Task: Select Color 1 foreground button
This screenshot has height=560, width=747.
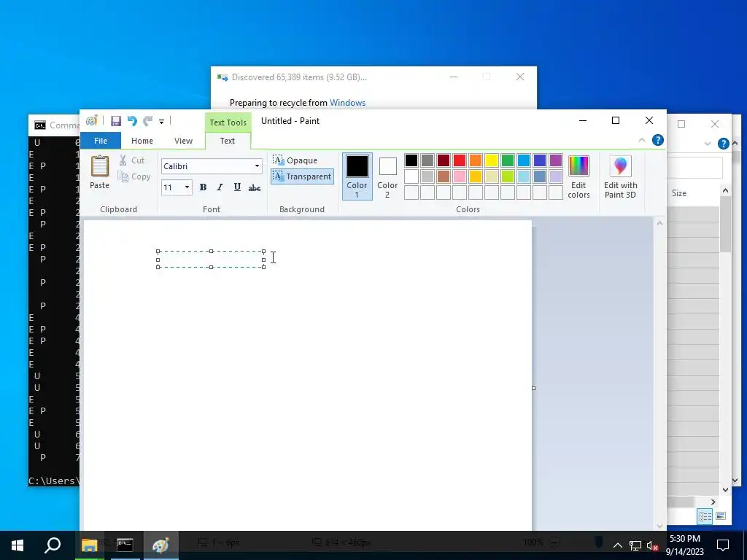Action: pyautogui.click(x=357, y=176)
